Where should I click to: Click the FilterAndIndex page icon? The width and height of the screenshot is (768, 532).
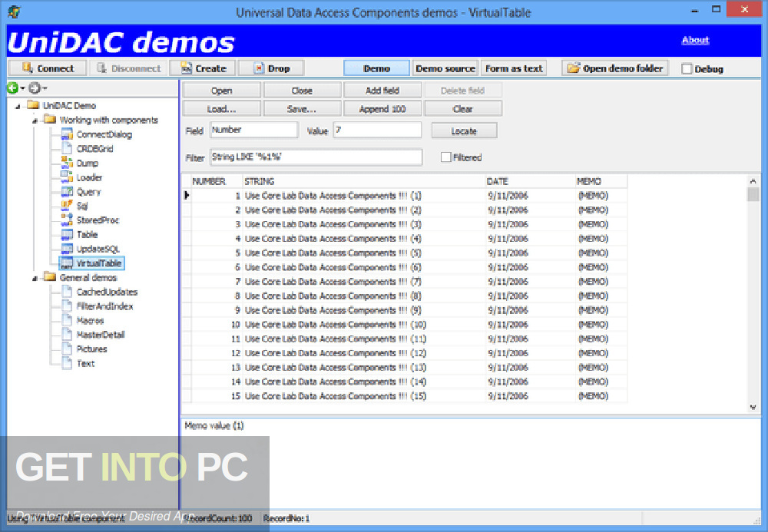(67, 306)
